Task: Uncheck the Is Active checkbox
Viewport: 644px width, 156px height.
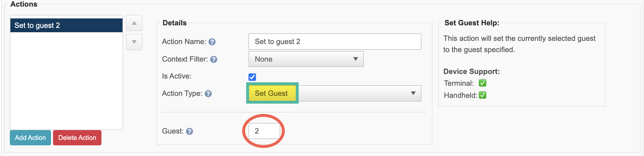Action: (252, 77)
